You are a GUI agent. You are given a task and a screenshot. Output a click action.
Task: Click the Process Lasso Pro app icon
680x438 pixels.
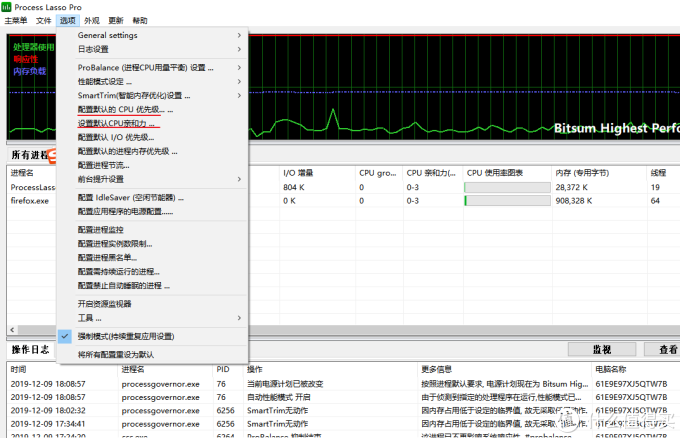pos(6,7)
